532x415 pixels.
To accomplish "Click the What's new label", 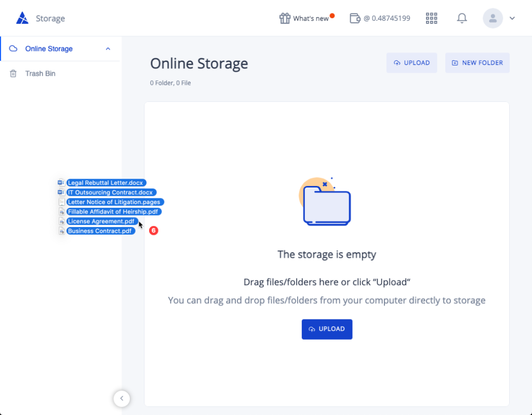I will point(311,19).
